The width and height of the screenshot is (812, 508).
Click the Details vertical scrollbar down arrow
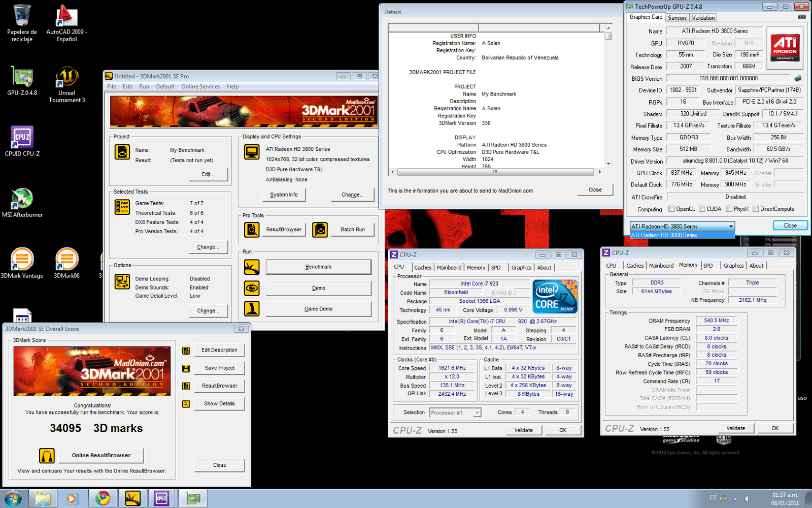(x=608, y=164)
